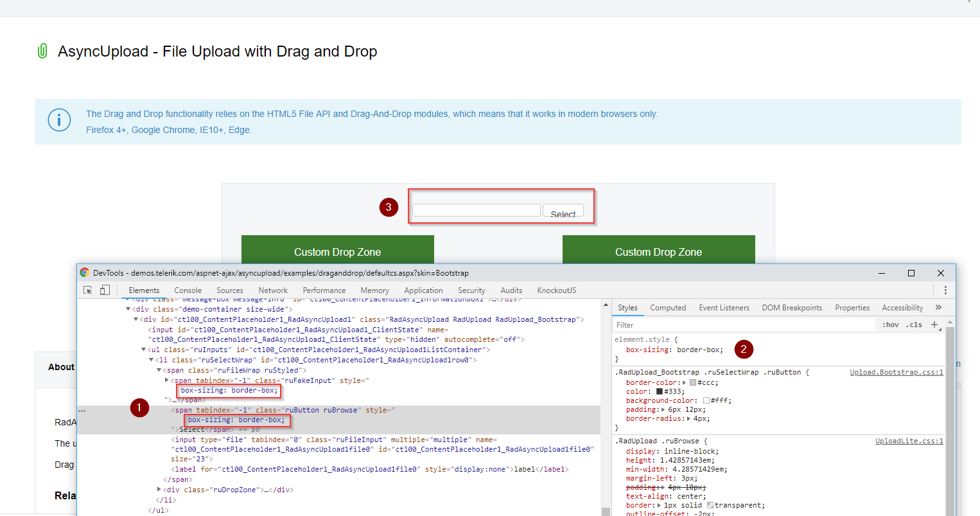Image resolution: width=980 pixels, height=516 pixels.
Task: Click the #fff background-color swatch
Action: 706,400
